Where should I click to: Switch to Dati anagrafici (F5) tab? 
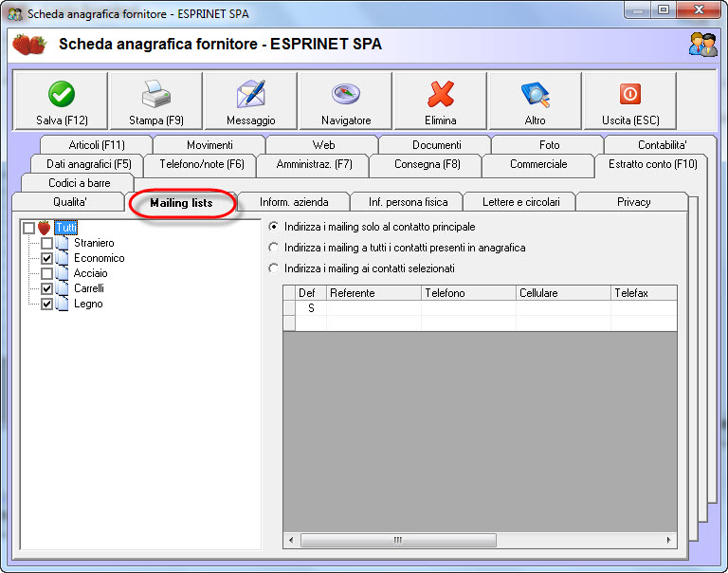click(88, 164)
